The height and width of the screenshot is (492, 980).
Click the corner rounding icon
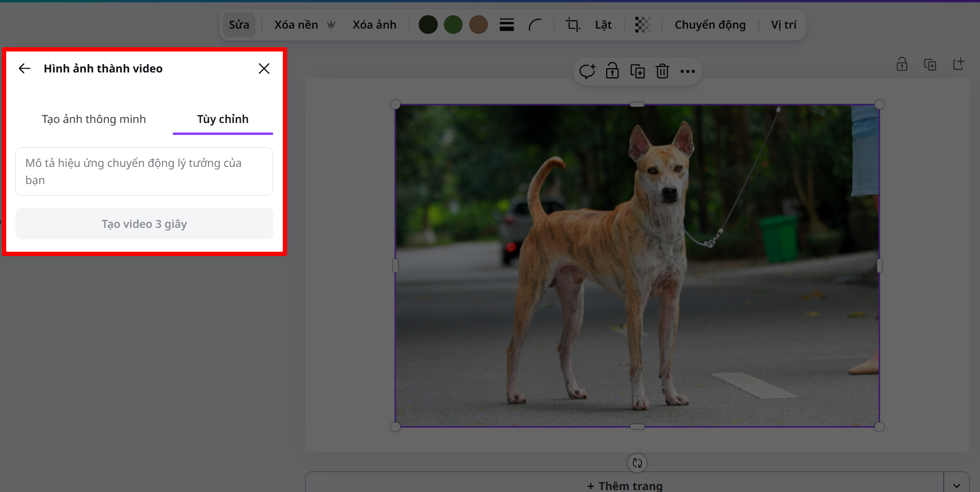pyautogui.click(x=535, y=24)
